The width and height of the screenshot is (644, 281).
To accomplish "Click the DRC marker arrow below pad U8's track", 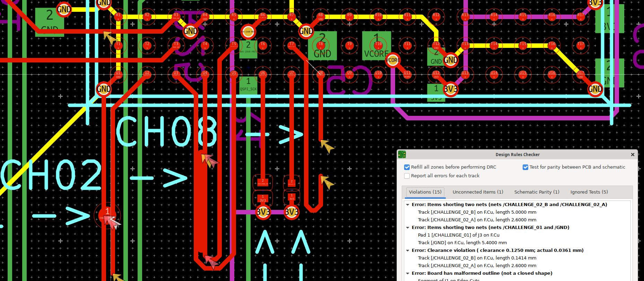I will click(327, 145).
